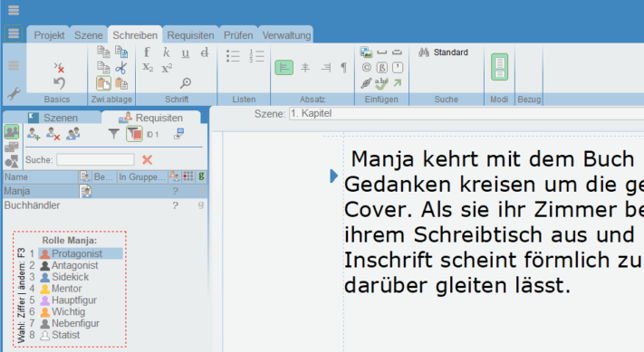Choose the Mentor role
Screen dimensions: 644x352
[62, 289]
